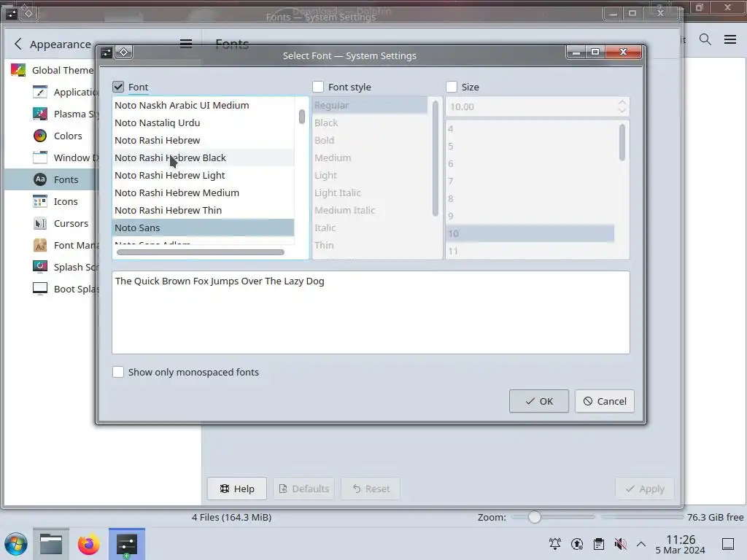Pick Noto Rashi Hebrew Thin font
The width and height of the screenshot is (747, 560).
click(x=204, y=211)
